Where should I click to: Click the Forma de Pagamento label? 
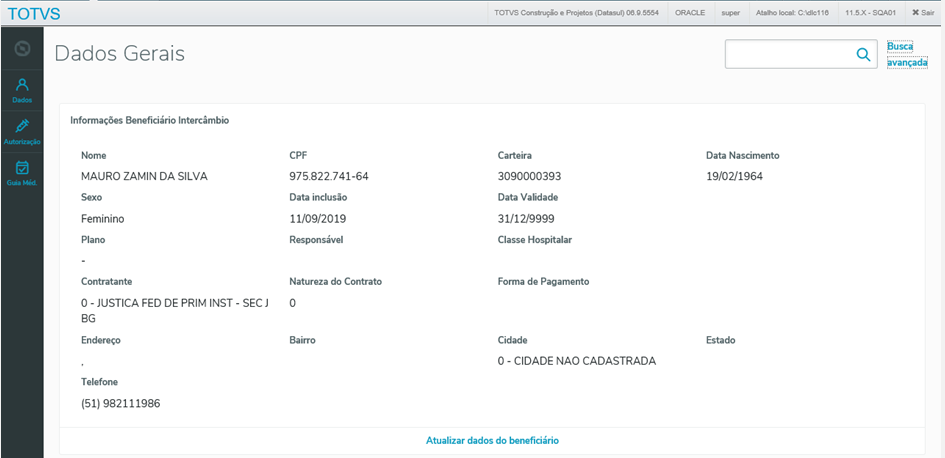pos(543,281)
